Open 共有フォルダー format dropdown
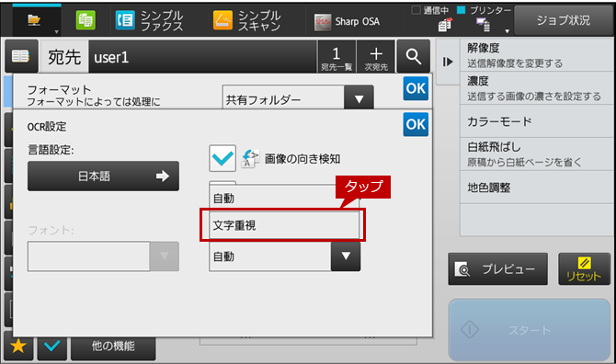616x364 pixels. pyautogui.click(x=298, y=97)
